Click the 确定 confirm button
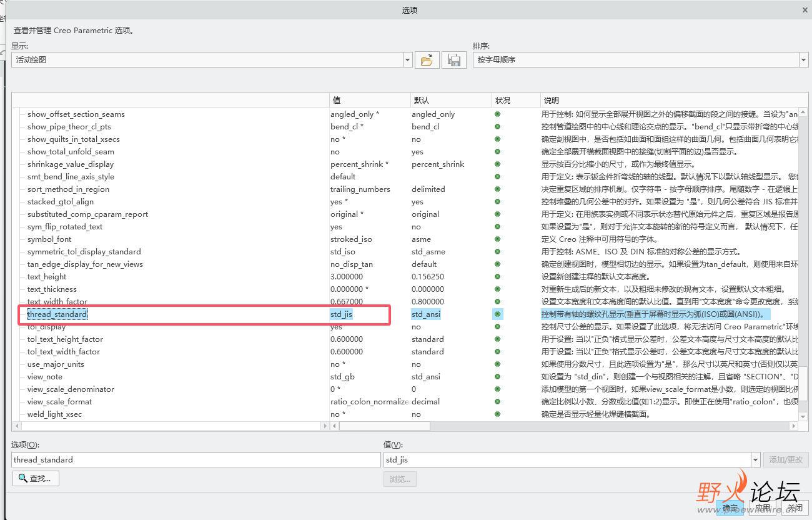The height and width of the screenshot is (520, 812). click(x=730, y=508)
